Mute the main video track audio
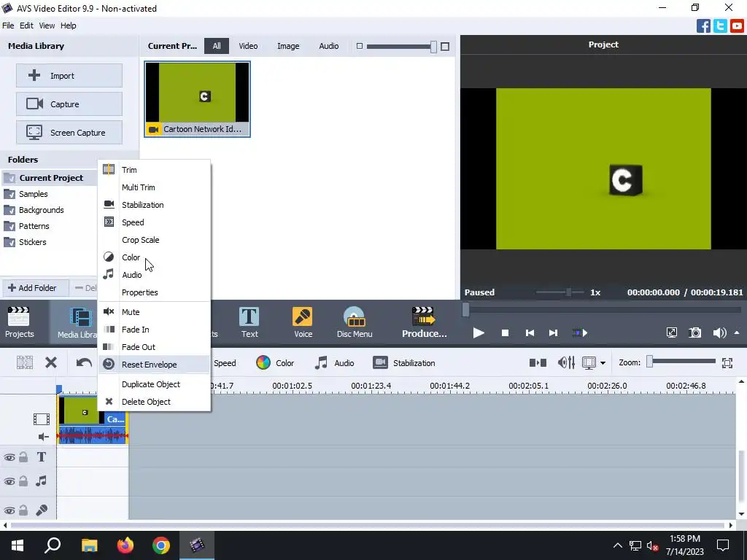This screenshot has height=560, width=747. click(43, 437)
